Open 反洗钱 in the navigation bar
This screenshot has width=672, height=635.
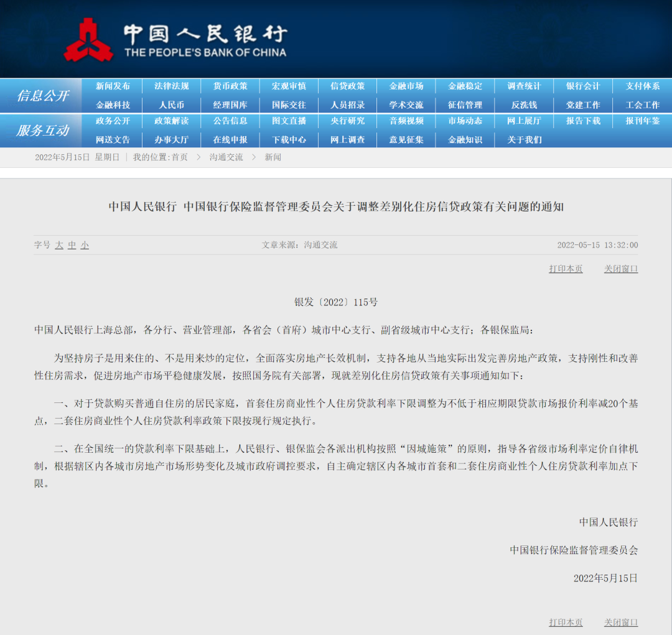[x=524, y=105]
